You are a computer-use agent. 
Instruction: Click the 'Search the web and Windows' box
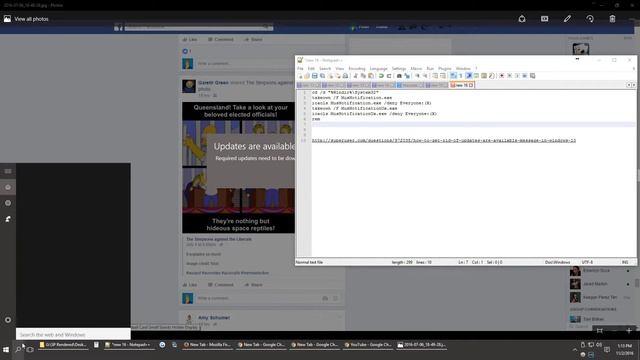pos(73,334)
